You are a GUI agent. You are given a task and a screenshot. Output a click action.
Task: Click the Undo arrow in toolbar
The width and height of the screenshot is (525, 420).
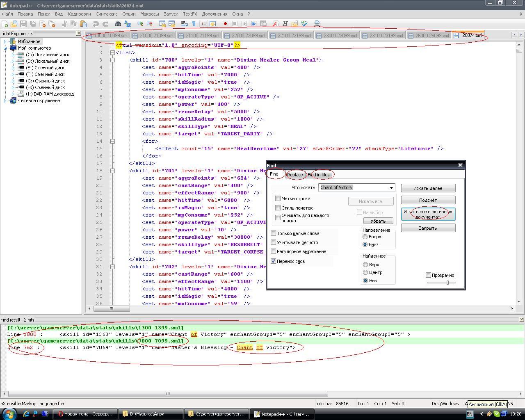pyautogui.click(x=96, y=24)
